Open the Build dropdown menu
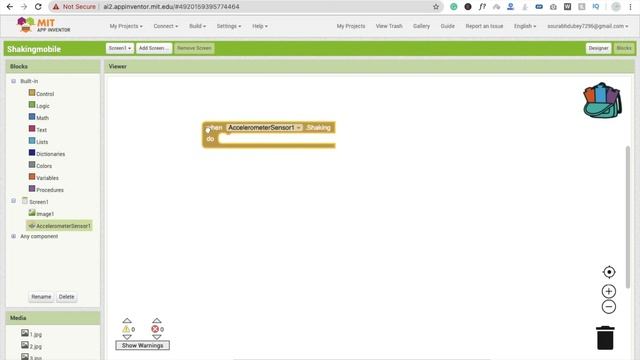The image size is (640, 360). [x=197, y=26]
